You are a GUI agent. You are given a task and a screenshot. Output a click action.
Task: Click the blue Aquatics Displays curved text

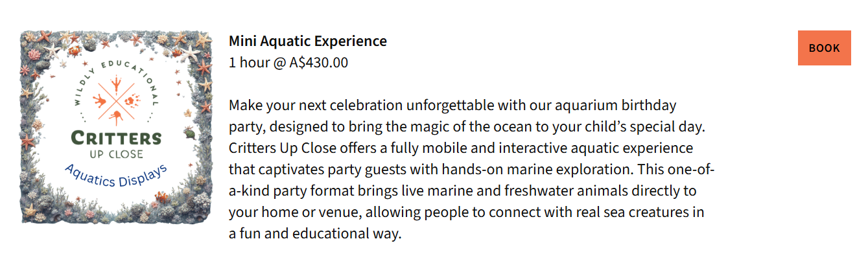click(117, 175)
